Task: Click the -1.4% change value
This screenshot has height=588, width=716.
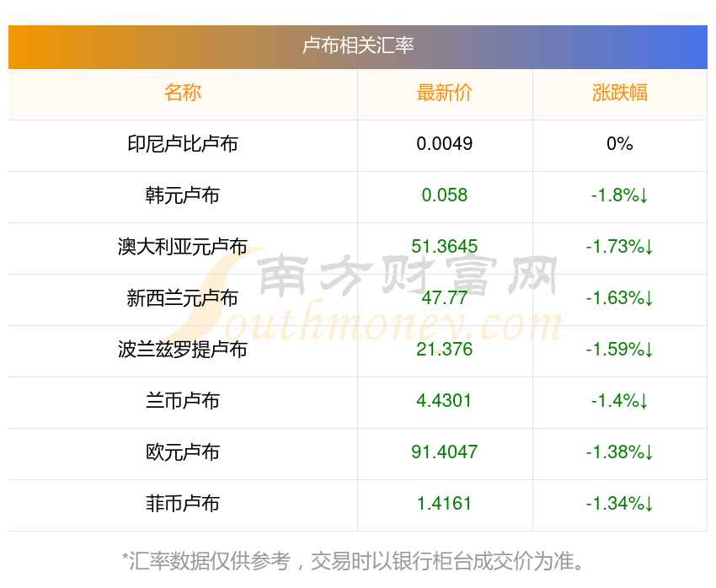Action: pos(620,401)
